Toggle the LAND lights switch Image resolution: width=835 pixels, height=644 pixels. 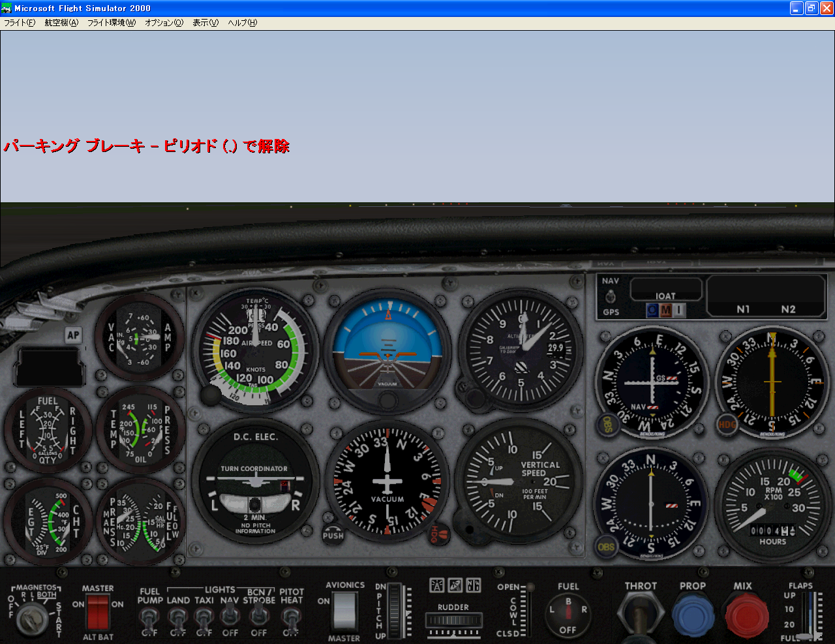point(178,620)
